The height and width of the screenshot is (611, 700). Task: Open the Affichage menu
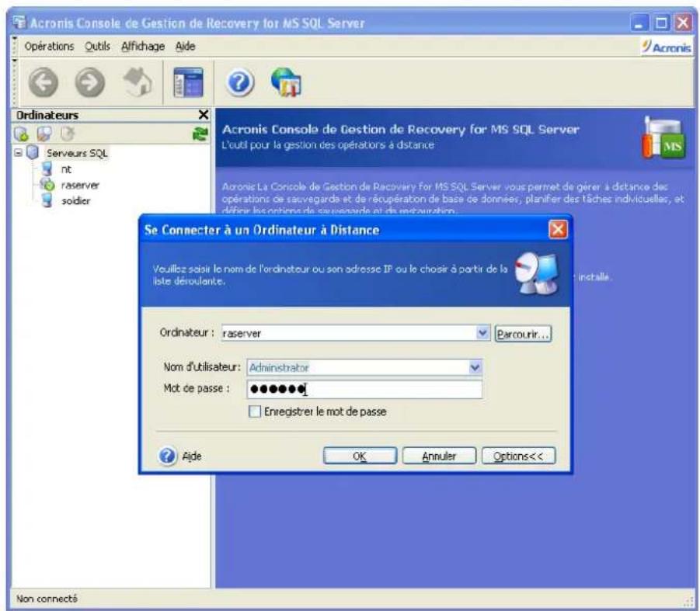pos(143,47)
